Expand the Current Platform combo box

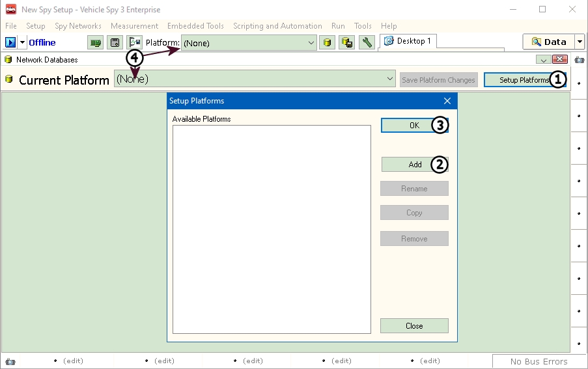(x=390, y=79)
